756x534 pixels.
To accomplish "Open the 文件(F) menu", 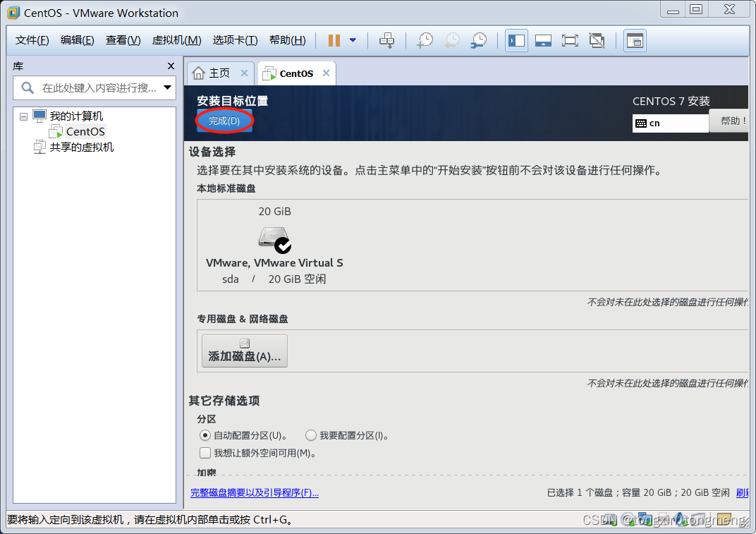I will 32,40.
